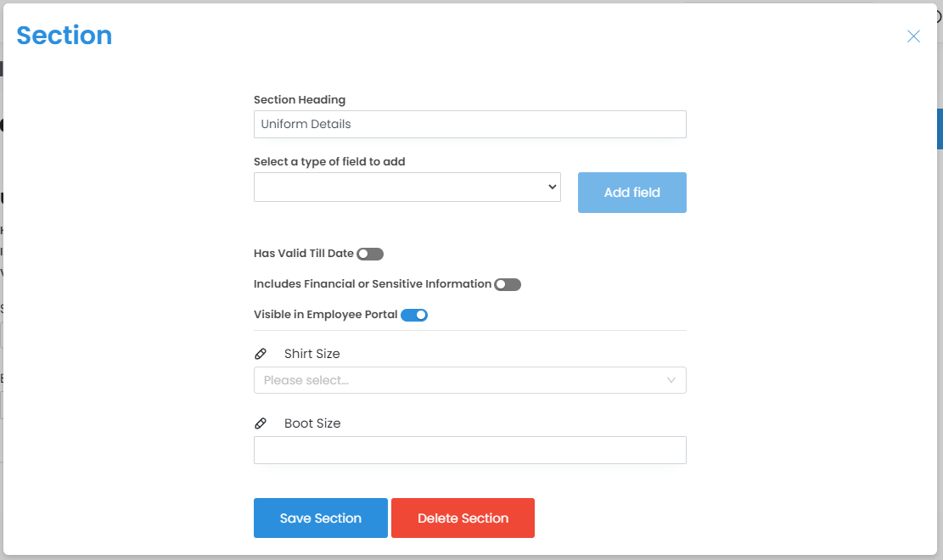Click the blue 'Section' dialog title
The height and width of the screenshot is (560, 943).
(65, 36)
